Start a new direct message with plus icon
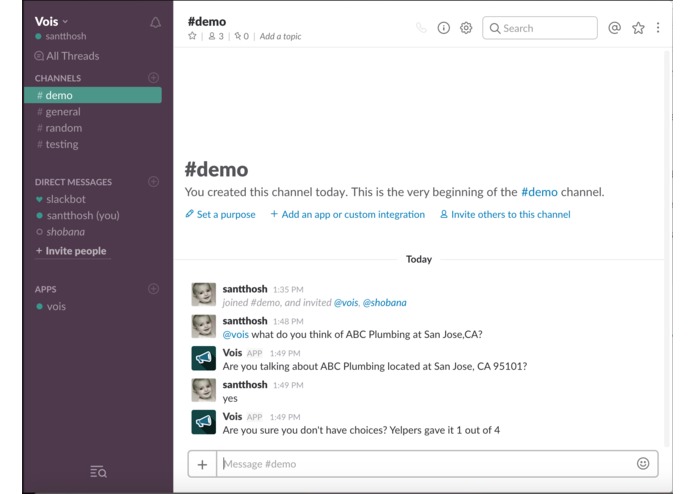This screenshot has height=494, width=695. (153, 182)
